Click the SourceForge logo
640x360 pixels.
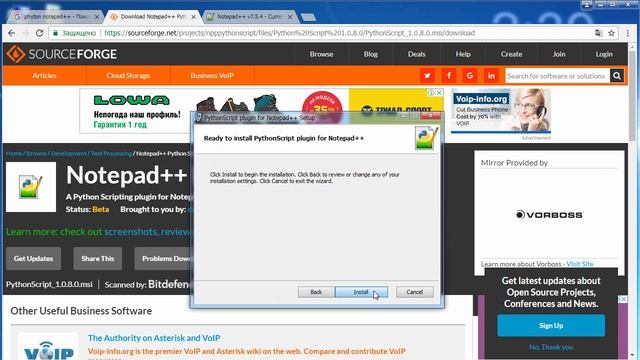(62, 54)
